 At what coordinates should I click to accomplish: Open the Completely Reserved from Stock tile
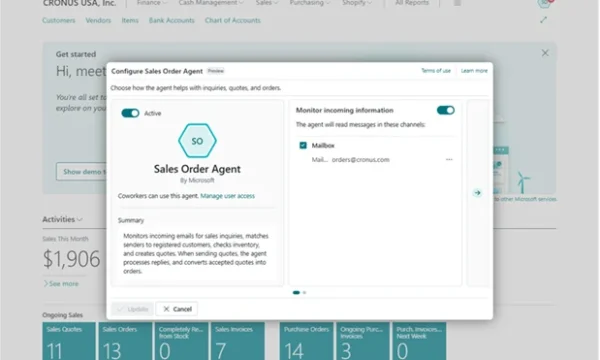tap(181, 341)
